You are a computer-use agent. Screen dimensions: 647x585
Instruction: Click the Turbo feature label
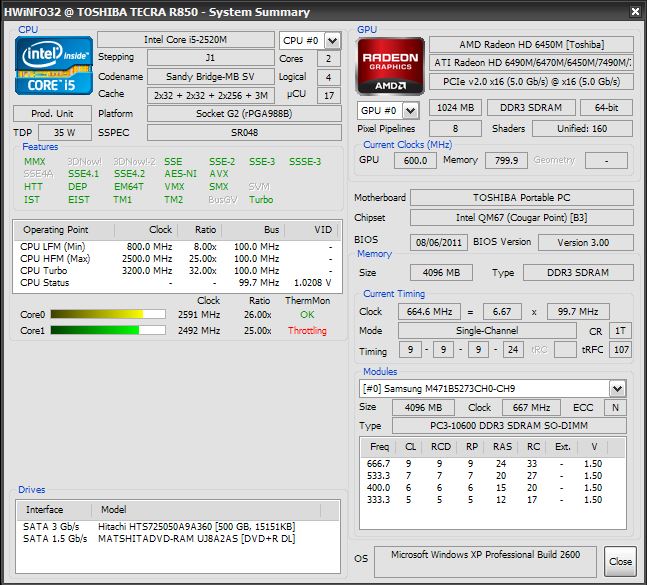coord(261,200)
